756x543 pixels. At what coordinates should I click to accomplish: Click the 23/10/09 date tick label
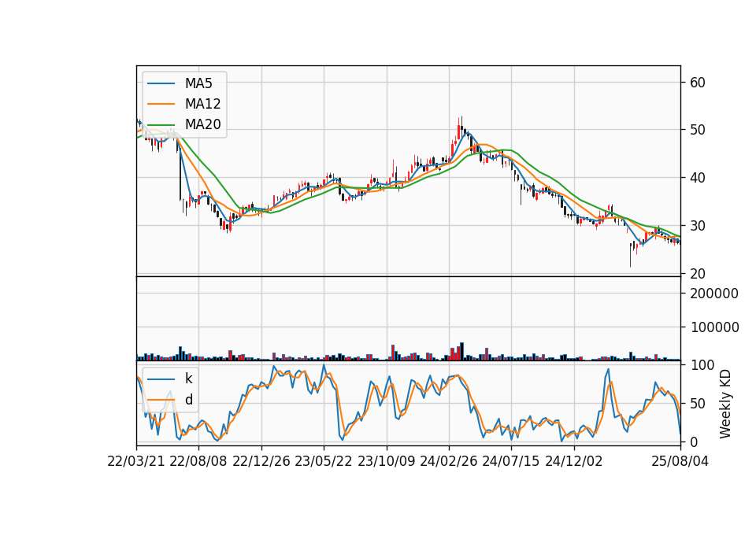386,462
